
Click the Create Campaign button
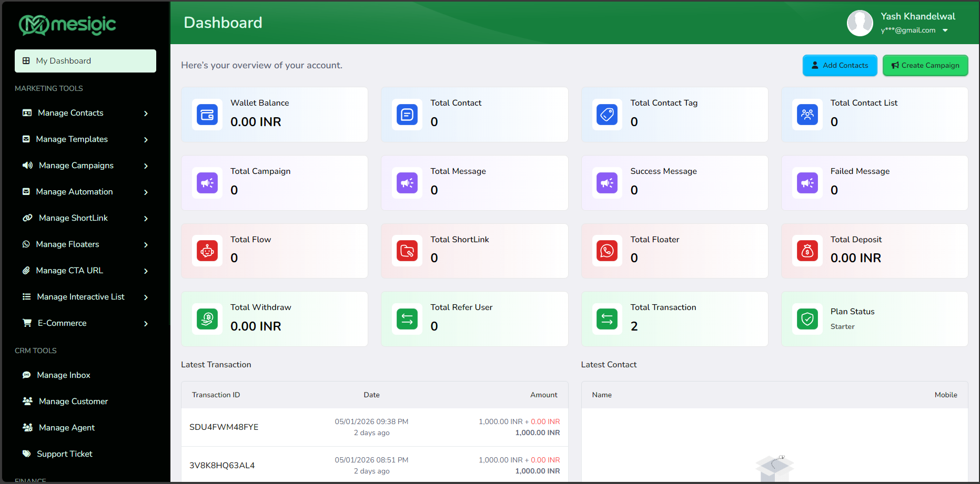coord(925,66)
